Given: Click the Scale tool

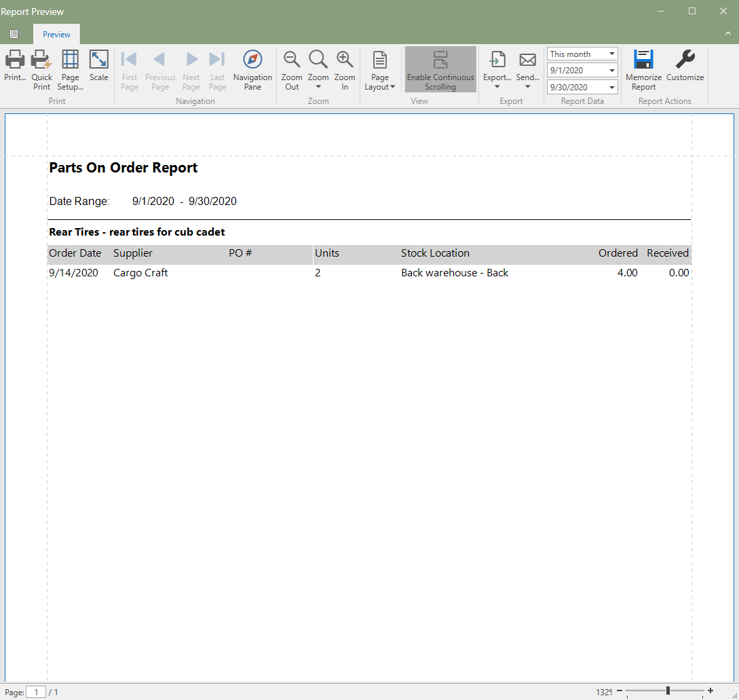Looking at the screenshot, I should coord(98,66).
